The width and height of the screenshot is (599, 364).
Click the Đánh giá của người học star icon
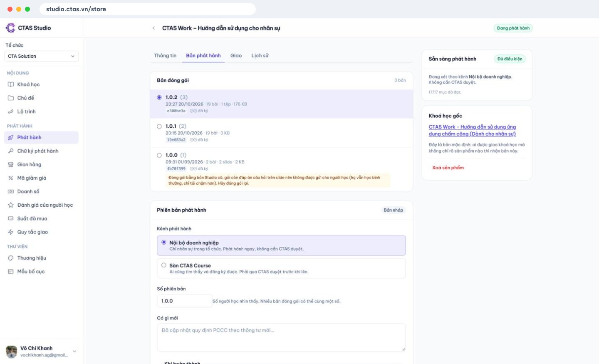click(x=11, y=205)
